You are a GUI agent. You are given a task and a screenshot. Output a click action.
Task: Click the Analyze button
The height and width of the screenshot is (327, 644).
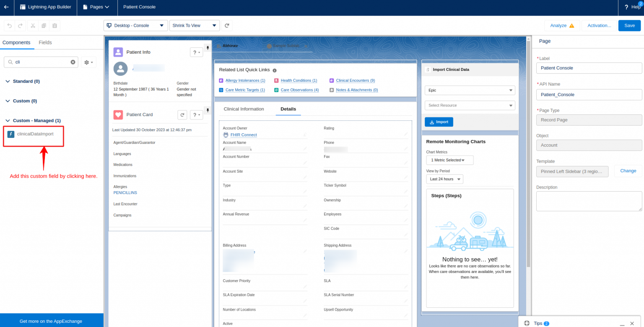click(562, 26)
